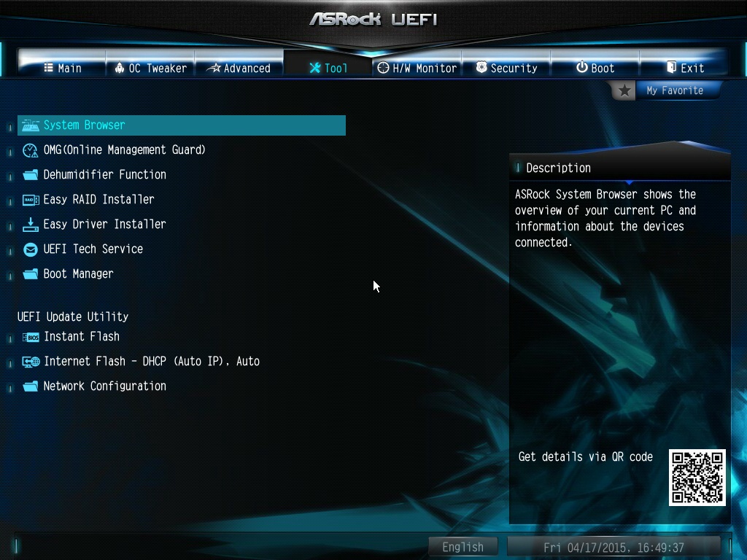Go to the Exit tab
Viewport: 747px width, 560px height.
point(684,68)
